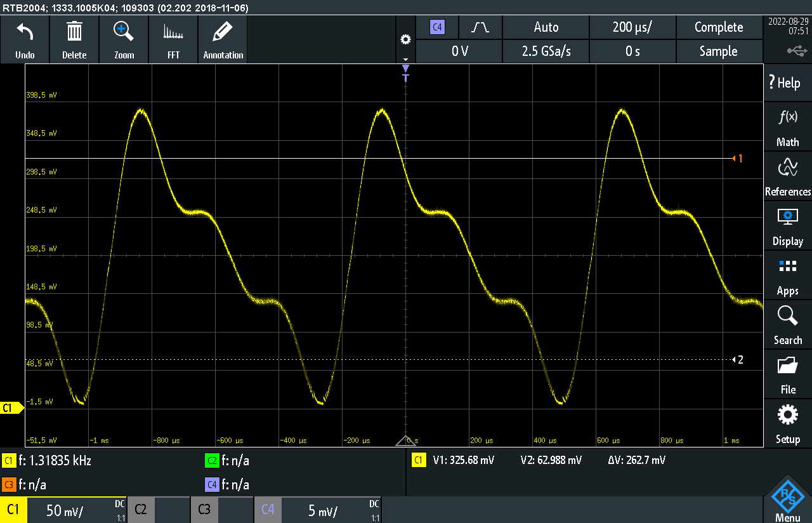Screen dimensions: 812x523
Task: Open the References waveform menu
Action: (787, 176)
